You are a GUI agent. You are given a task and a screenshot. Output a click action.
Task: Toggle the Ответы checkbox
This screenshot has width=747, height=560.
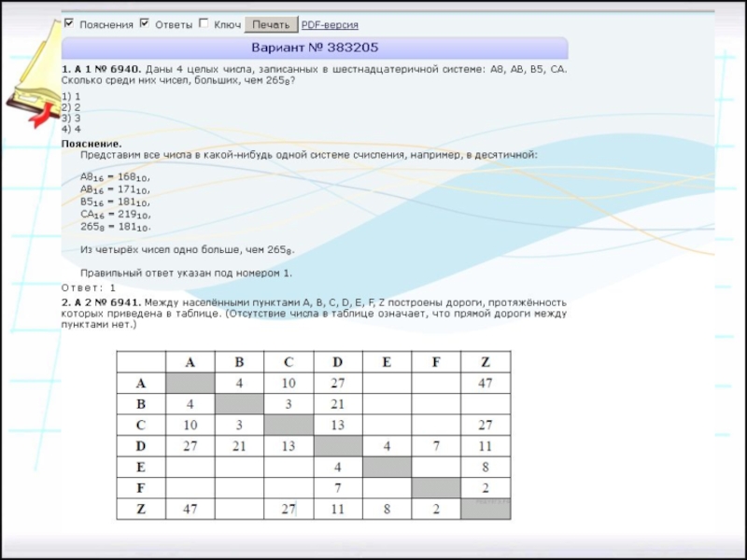click(145, 23)
